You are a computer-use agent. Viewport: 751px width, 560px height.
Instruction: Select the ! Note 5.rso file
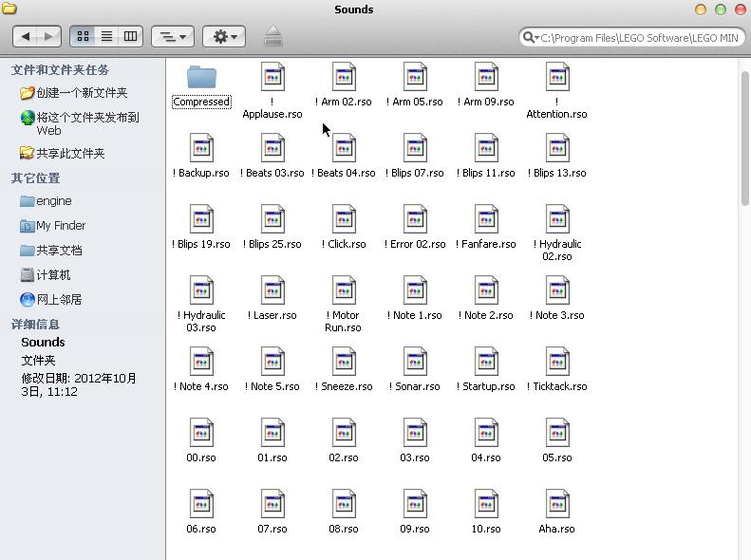point(272,370)
